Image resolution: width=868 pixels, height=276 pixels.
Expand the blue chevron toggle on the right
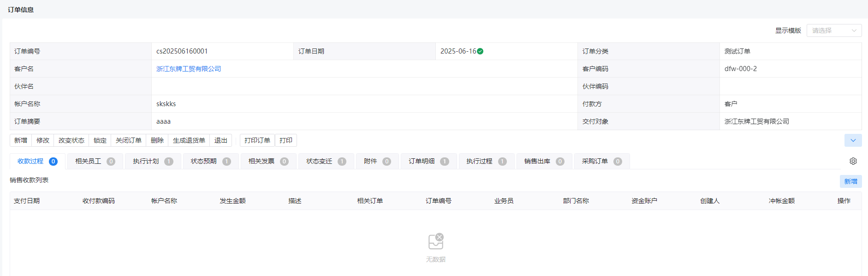853,140
